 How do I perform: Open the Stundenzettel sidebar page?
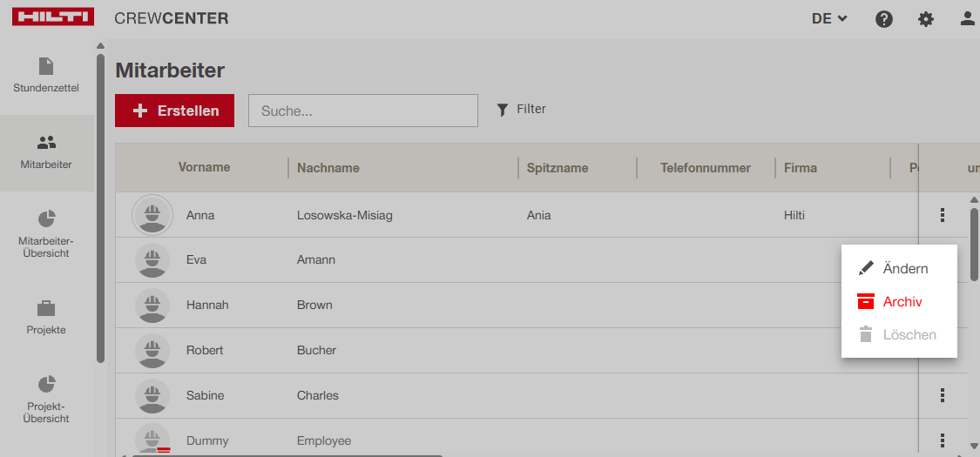coord(46,76)
